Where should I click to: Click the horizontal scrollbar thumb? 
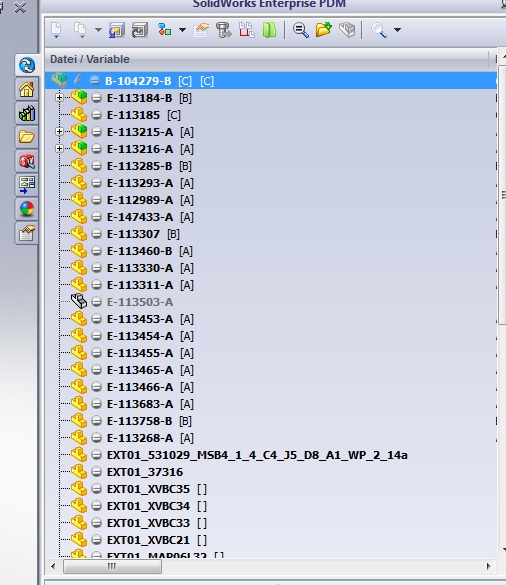(x=112, y=566)
